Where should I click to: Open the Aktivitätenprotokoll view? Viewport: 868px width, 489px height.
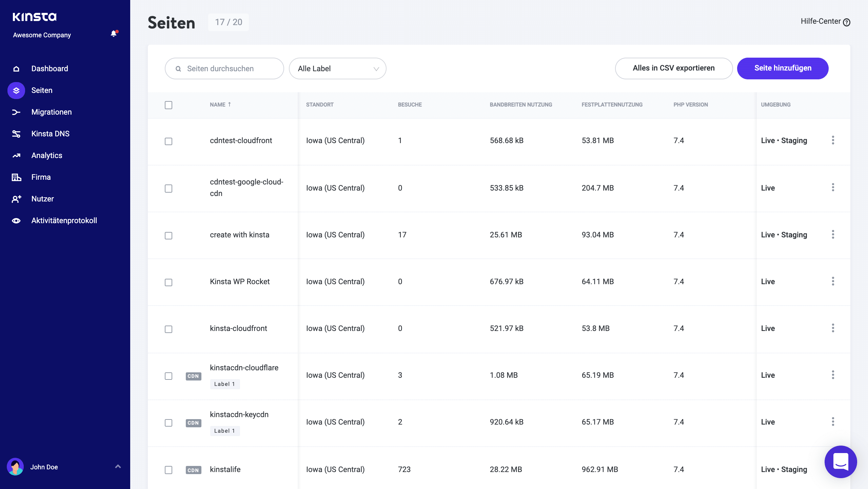point(64,220)
